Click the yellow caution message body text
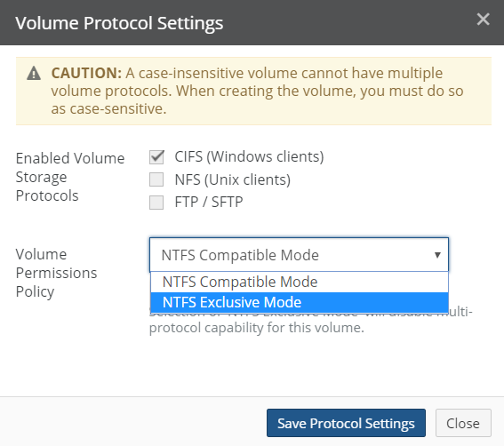This screenshot has width=504, height=446. [x=257, y=91]
